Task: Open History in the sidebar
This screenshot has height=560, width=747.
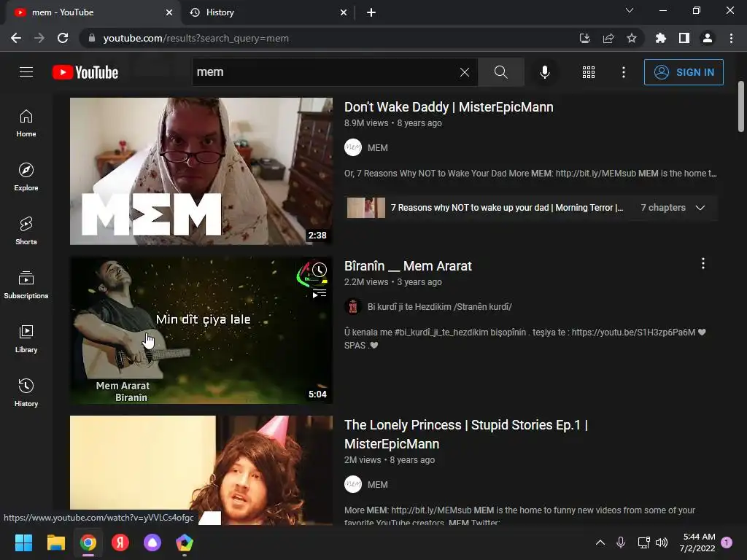Action: pos(26,392)
